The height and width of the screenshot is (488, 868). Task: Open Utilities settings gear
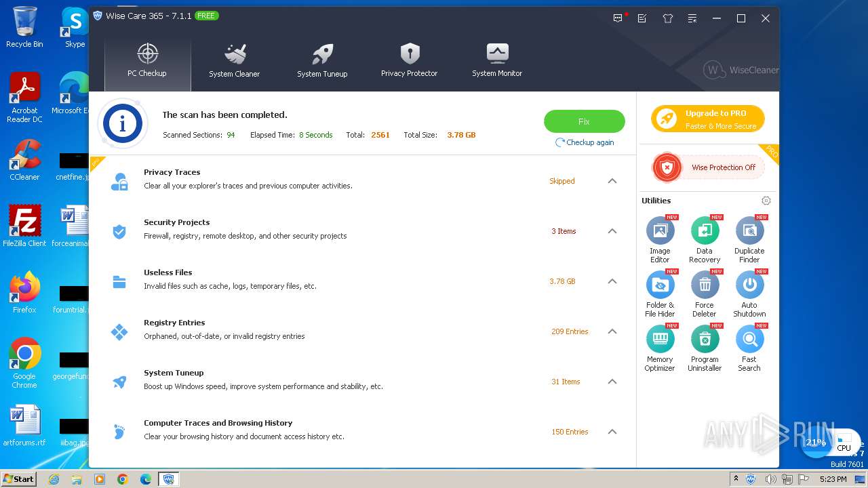click(766, 201)
